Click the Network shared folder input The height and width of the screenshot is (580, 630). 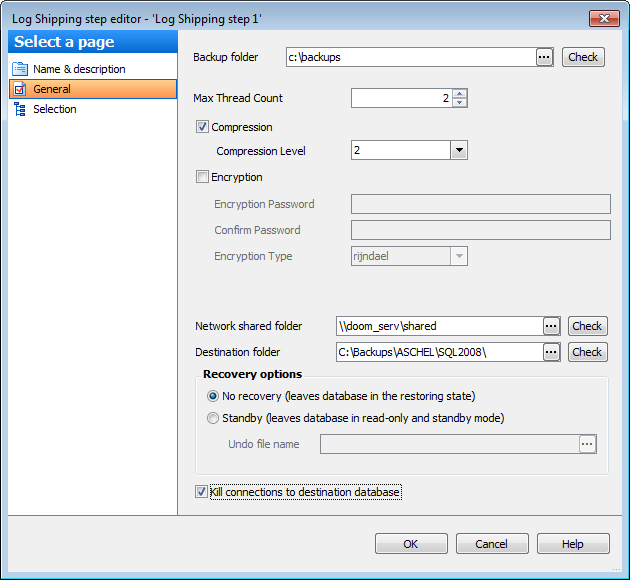tap(440, 326)
